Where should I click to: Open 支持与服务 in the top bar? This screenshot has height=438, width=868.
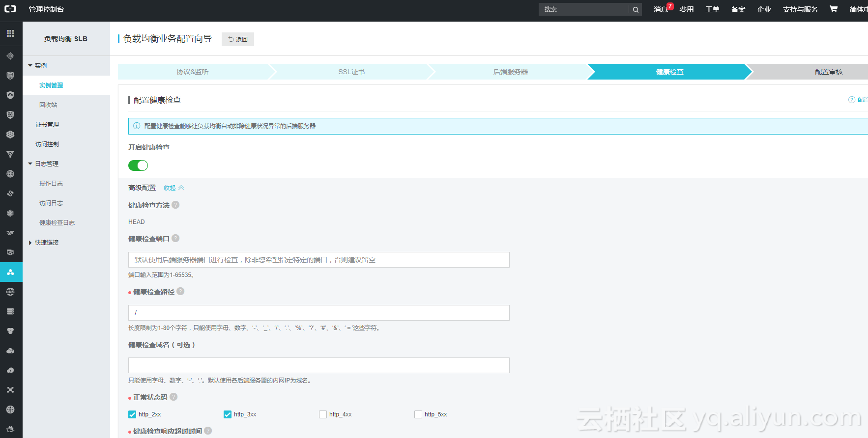800,9
